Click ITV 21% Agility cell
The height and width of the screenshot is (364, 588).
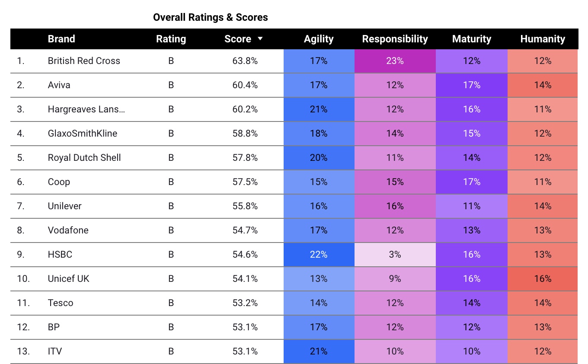pyautogui.click(x=319, y=351)
